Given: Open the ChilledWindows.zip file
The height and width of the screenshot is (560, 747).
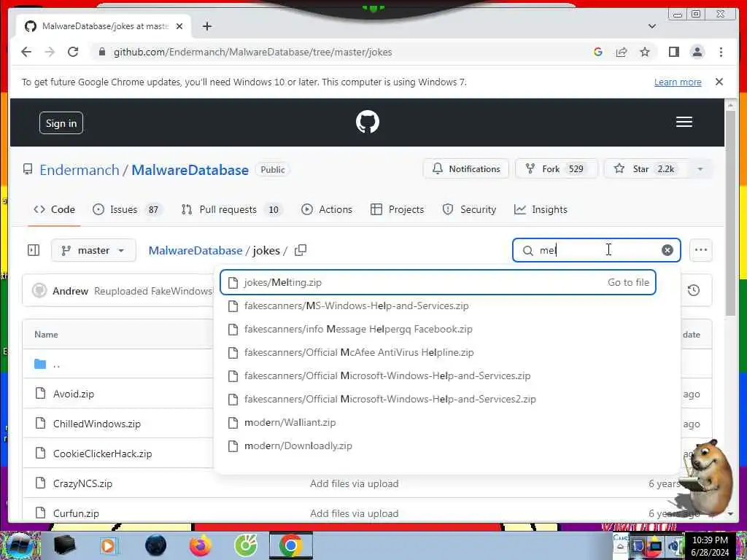Looking at the screenshot, I should tap(97, 424).
